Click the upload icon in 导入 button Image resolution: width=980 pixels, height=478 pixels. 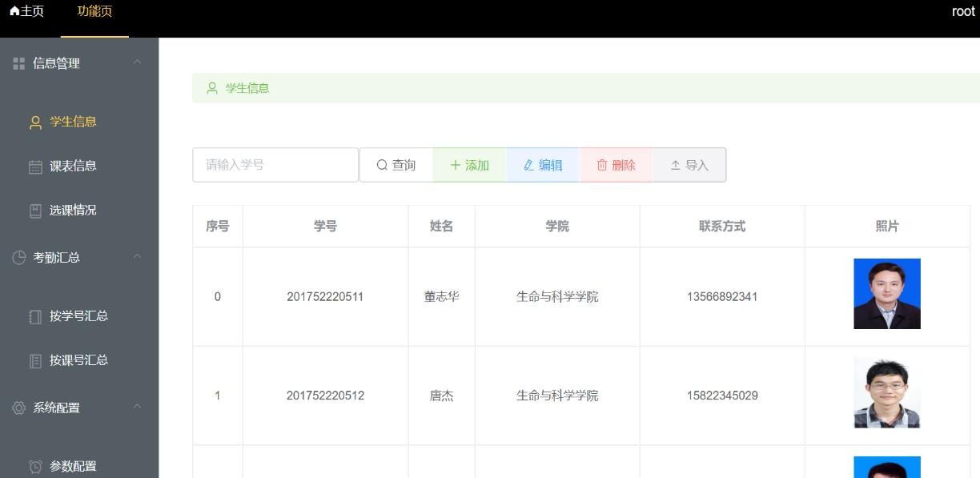(676, 165)
